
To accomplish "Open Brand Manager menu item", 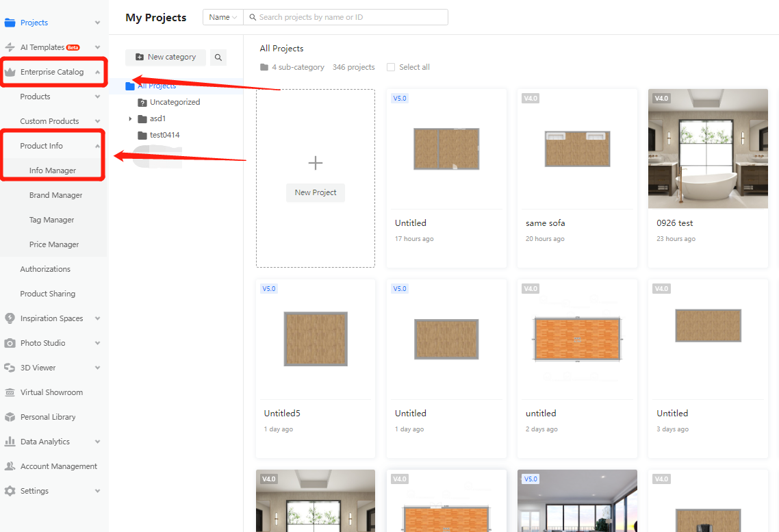I will 55,195.
